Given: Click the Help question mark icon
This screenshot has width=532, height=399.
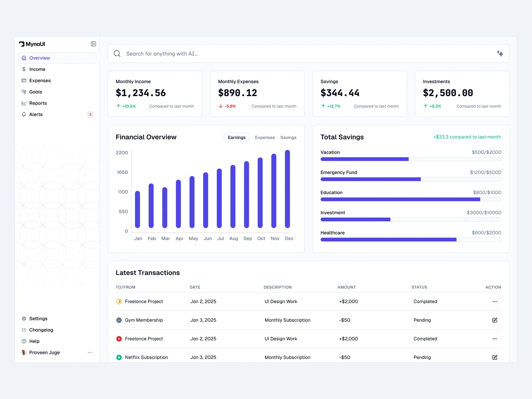Looking at the screenshot, I should coord(24,341).
